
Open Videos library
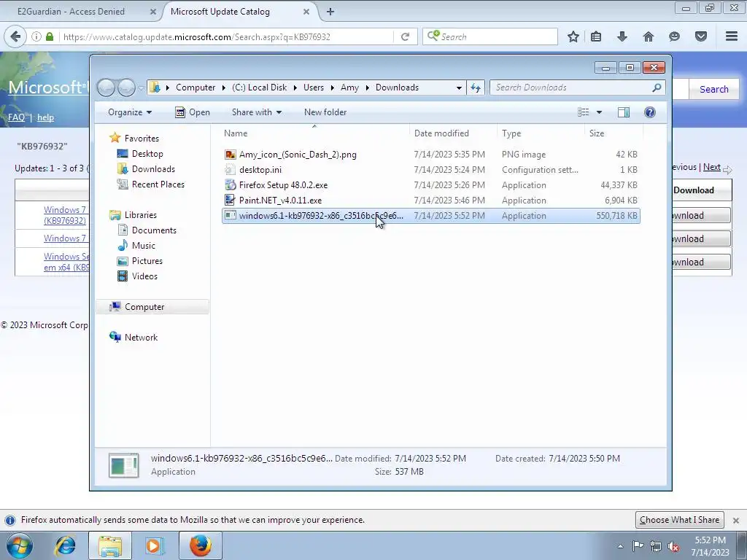tap(144, 276)
